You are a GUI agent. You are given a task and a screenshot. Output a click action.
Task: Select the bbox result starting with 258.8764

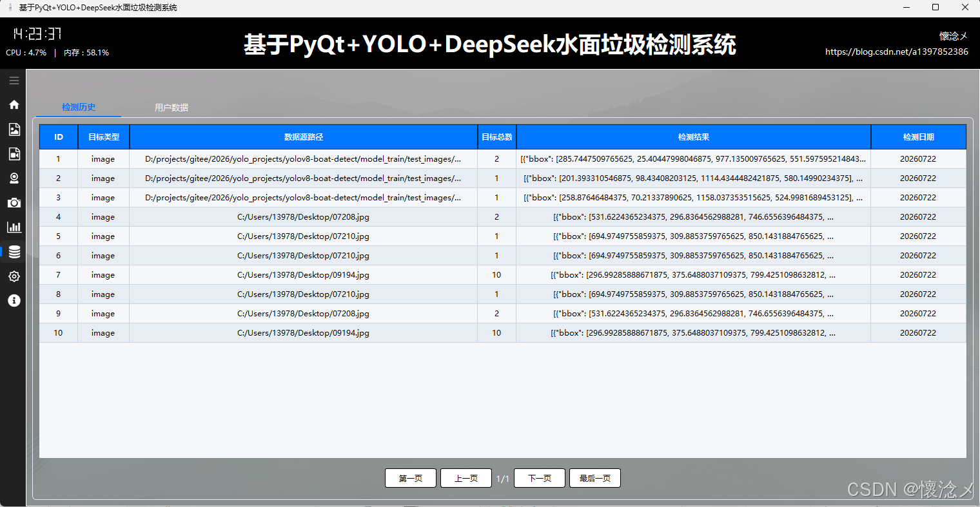[693, 198]
